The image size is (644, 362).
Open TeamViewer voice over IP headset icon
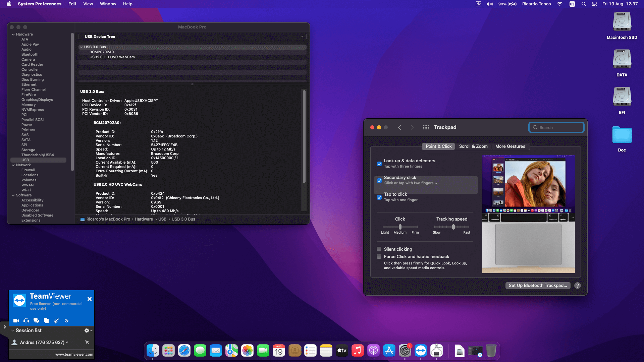(26, 321)
